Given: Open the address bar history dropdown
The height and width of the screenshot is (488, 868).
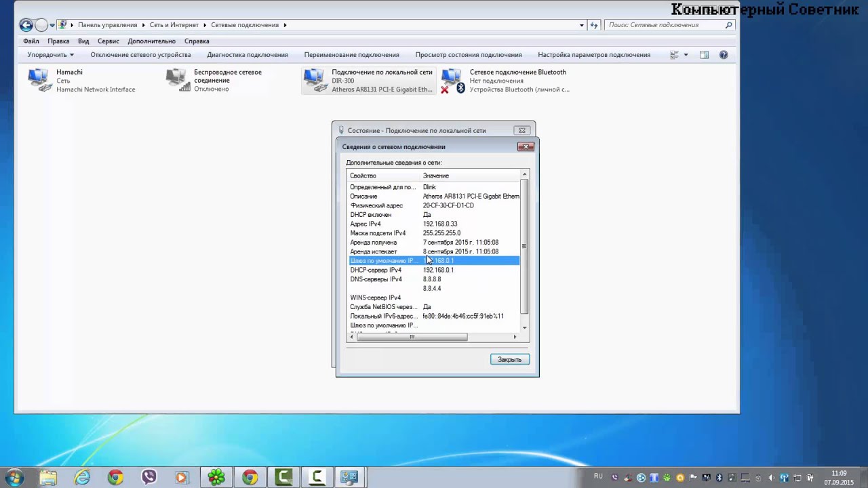Looking at the screenshot, I should point(582,25).
